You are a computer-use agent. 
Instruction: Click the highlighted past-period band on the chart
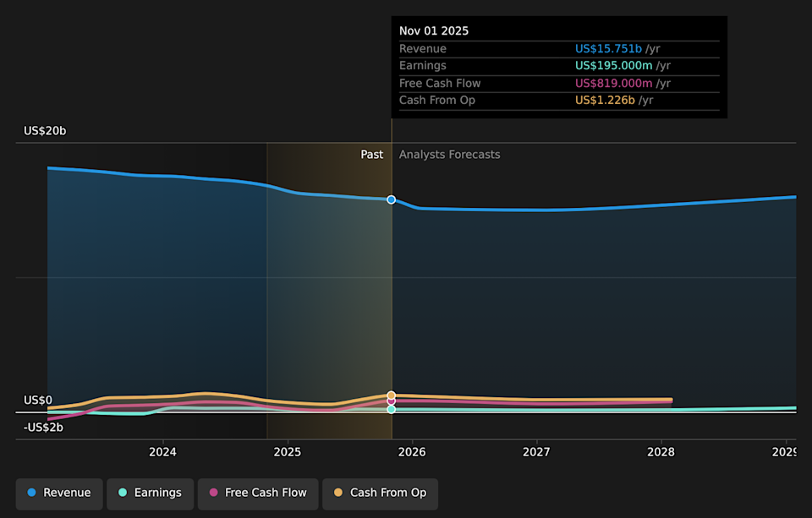tap(330, 287)
